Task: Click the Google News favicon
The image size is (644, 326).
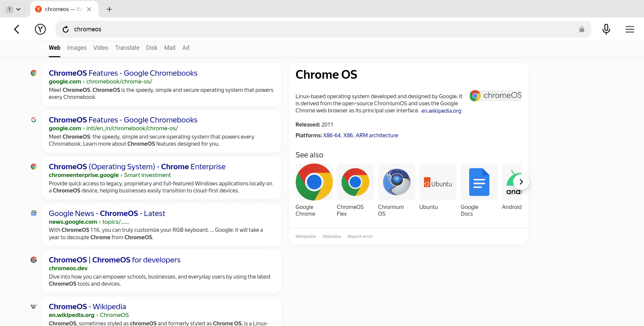Action: [34, 213]
